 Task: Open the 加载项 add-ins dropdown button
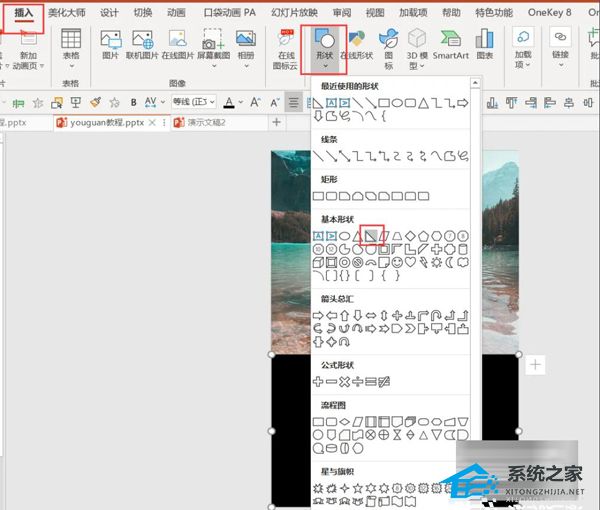(x=523, y=47)
